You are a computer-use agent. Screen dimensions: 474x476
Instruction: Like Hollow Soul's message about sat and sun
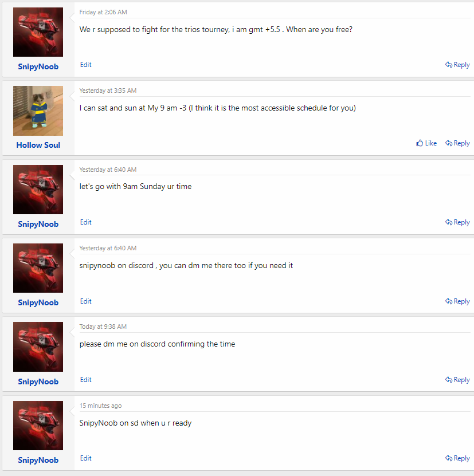[426, 143]
